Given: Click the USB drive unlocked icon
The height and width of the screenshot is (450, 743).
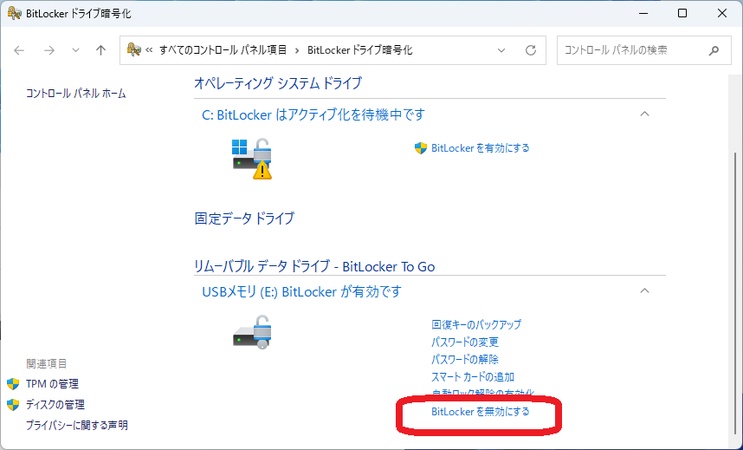Looking at the screenshot, I should [x=252, y=333].
